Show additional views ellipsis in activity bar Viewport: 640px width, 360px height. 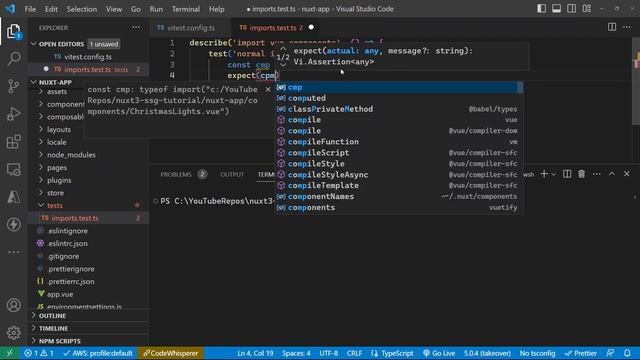tap(13, 252)
